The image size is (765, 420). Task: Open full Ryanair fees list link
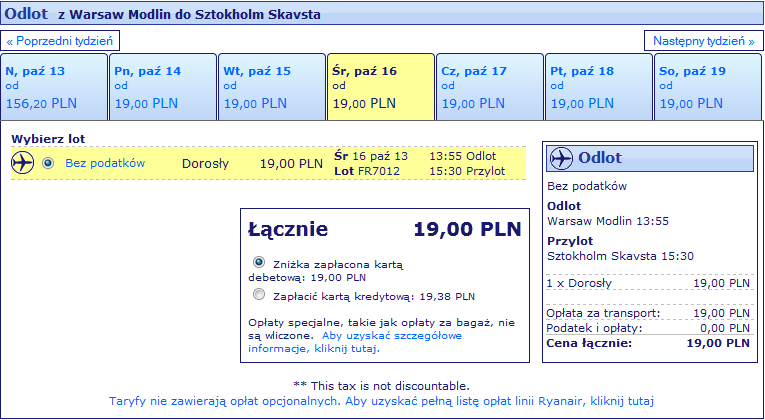(381, 401)
